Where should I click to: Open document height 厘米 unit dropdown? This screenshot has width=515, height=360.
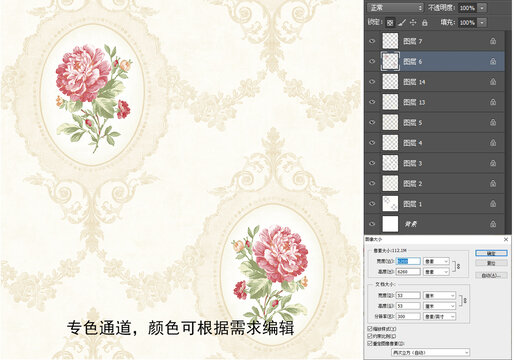tap(439, 306)
